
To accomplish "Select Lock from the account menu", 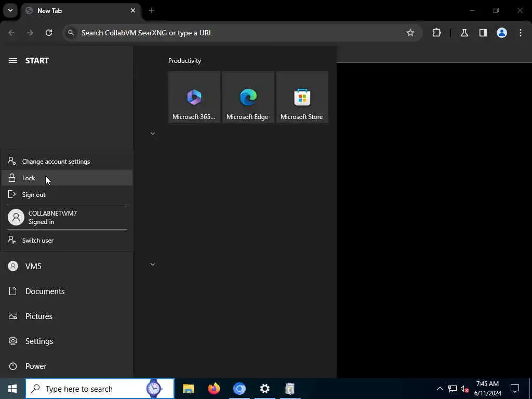I will [x=67, y=178].
